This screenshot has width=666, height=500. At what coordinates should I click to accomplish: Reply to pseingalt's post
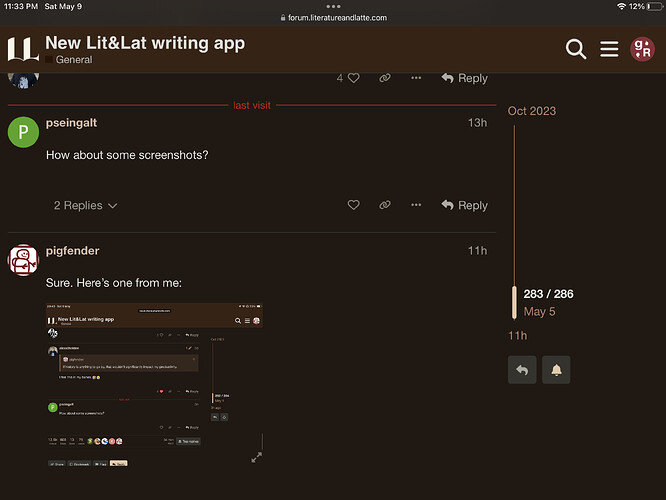point(465,205)
